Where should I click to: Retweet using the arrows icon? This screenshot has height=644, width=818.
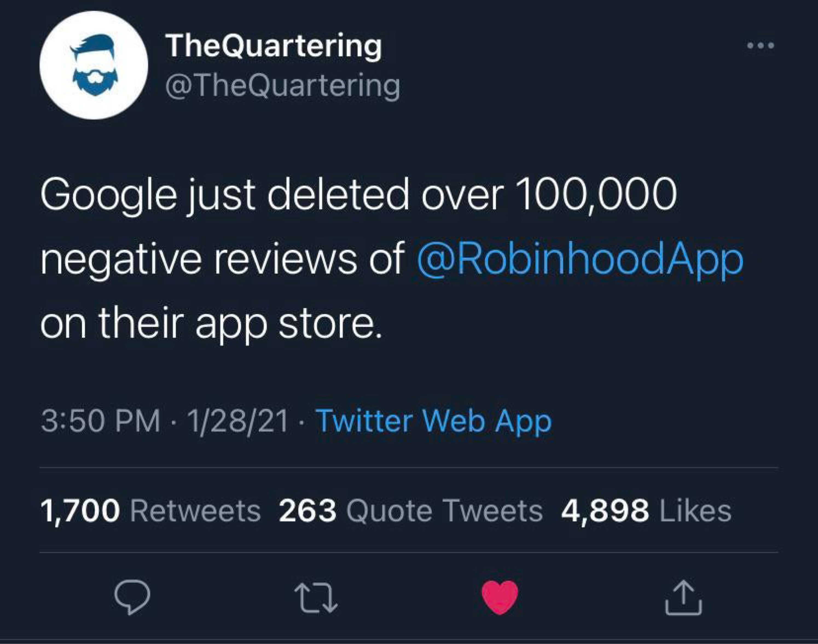click(x=316, y=598)
